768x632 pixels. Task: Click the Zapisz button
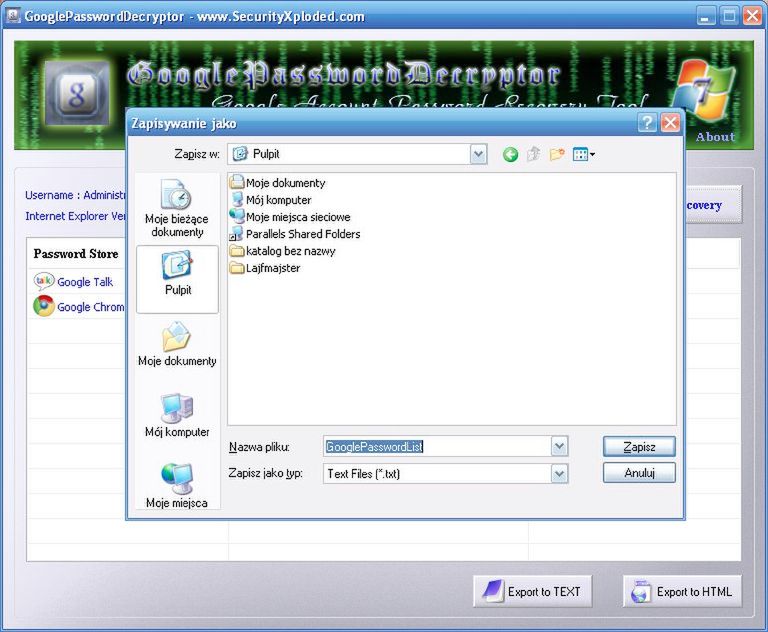(639, 446)
